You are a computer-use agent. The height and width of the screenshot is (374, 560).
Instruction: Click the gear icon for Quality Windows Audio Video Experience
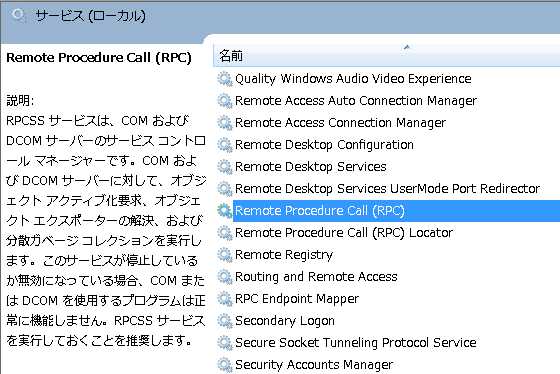[x=225, y=79]
